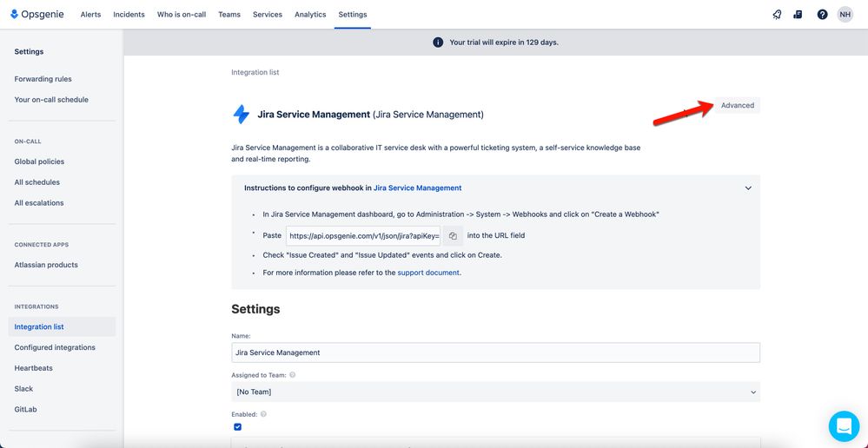Open GitLab in sidebar

[25, 409]
